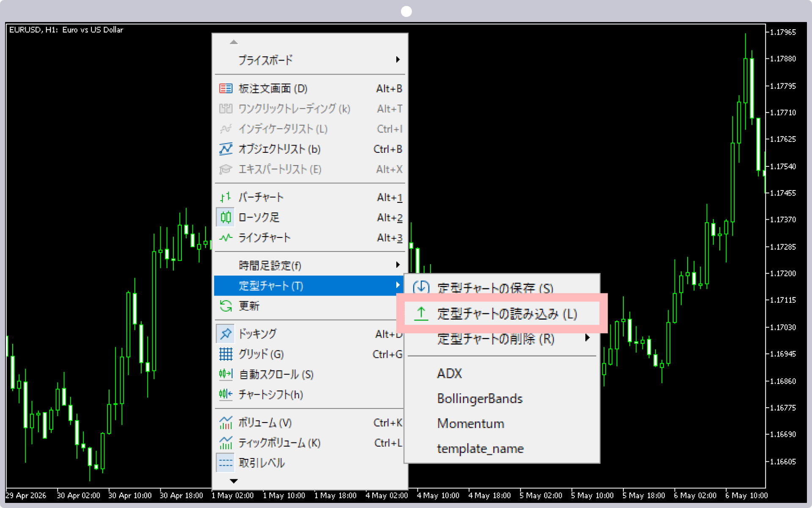Apply the BollingerBands template
Viewport: 812px width, 508px height.
click(x=502, y=398)
